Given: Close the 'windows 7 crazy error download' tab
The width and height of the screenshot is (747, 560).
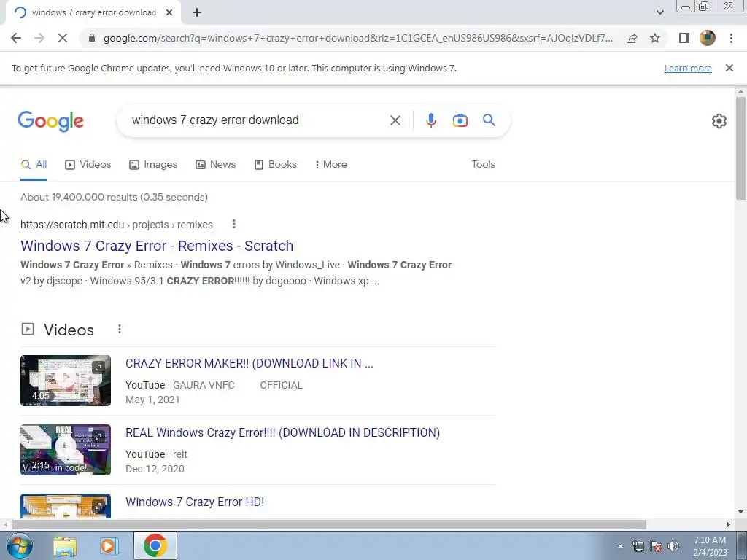Looking at the screenshot, I should 169,13.
